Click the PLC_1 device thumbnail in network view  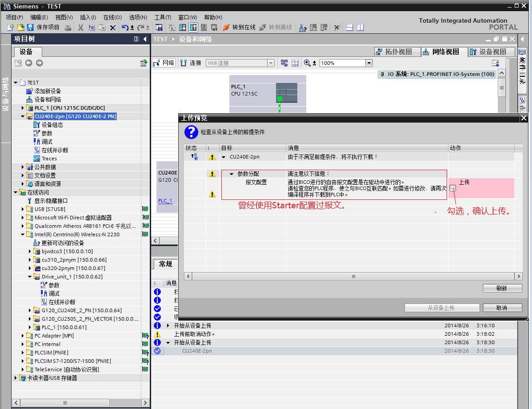click(286, 92)
